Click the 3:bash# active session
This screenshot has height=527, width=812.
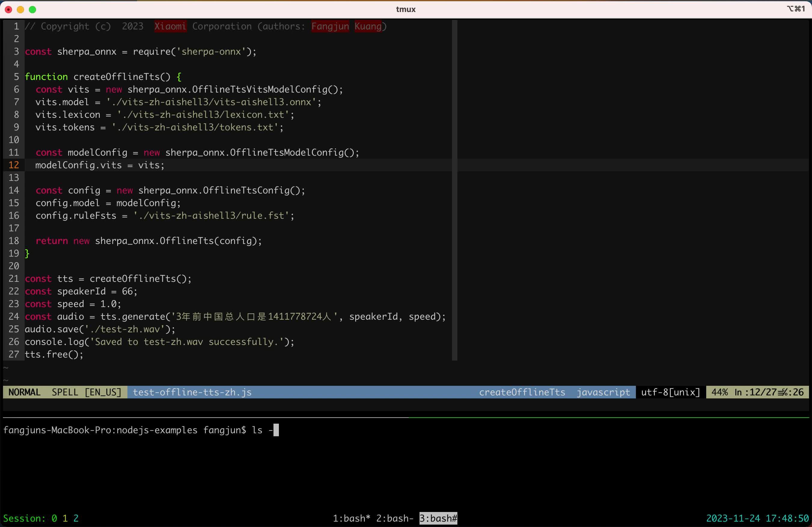(438, 518)
